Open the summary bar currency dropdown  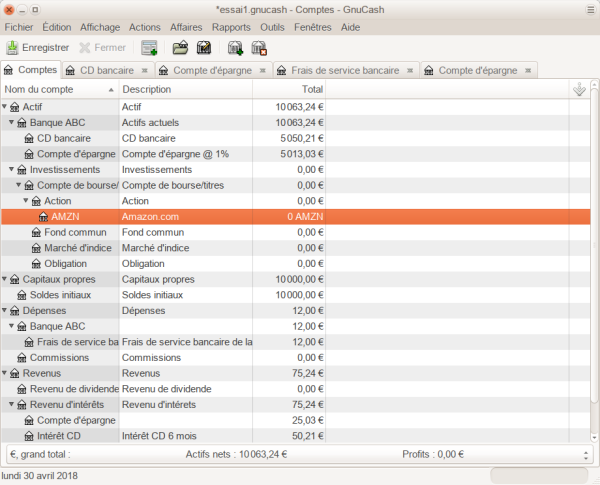583,454
